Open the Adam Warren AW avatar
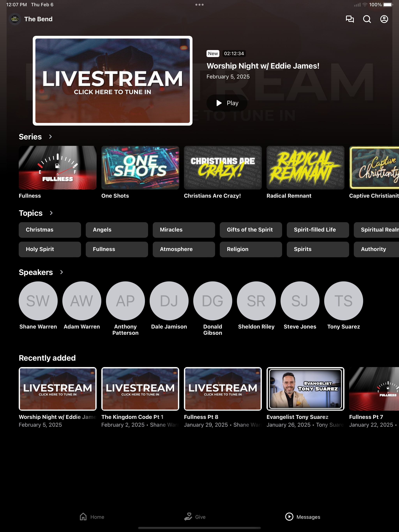 (x=82, y=301)
